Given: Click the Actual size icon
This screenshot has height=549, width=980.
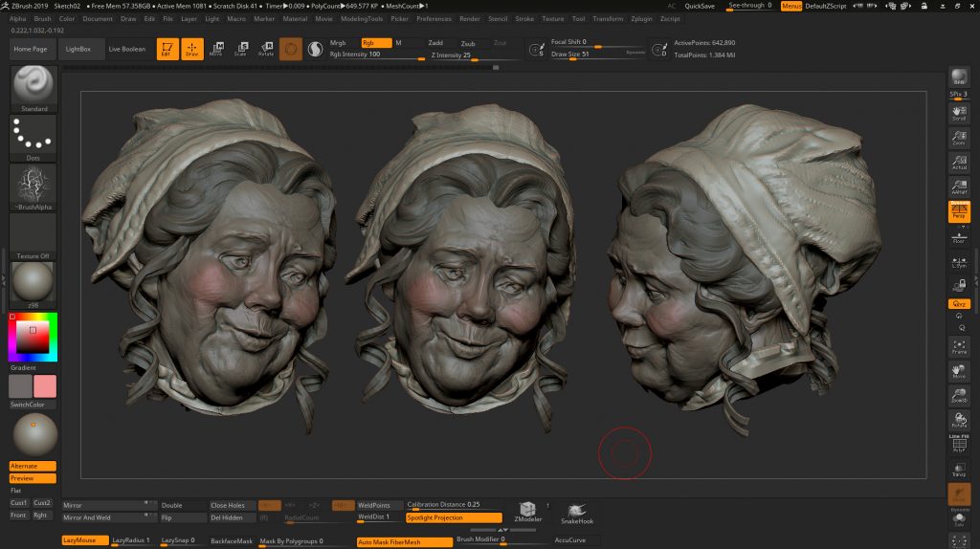Looking at the screenshot, I should coord(959,163).
